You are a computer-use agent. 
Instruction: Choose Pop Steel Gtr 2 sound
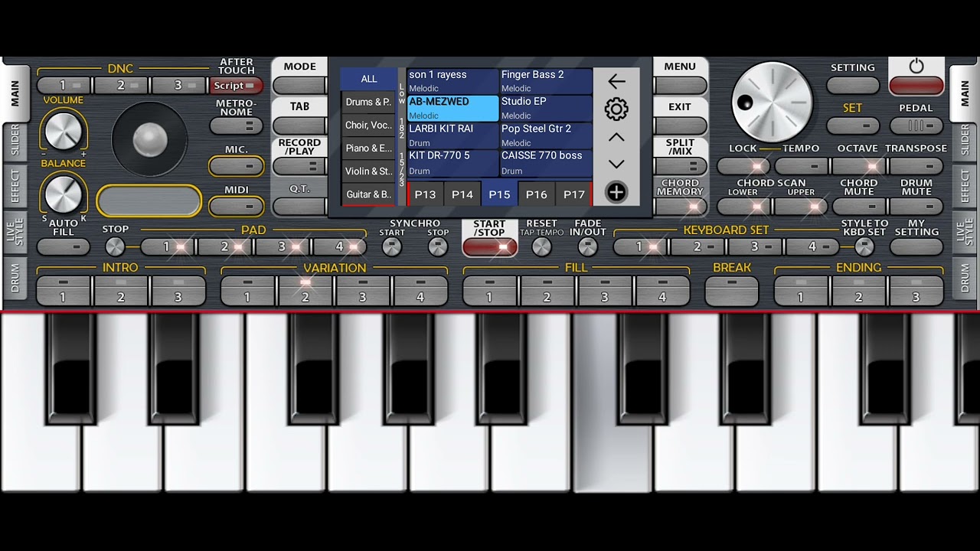546,135
